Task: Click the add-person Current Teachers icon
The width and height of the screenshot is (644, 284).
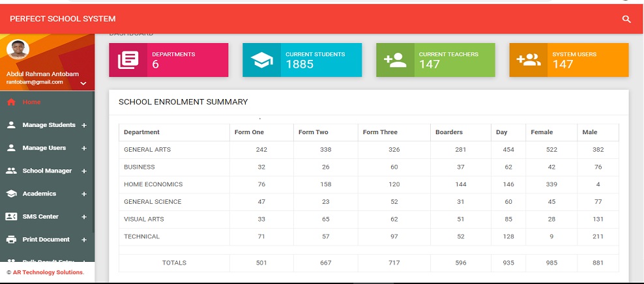Action: coord(395,60)
